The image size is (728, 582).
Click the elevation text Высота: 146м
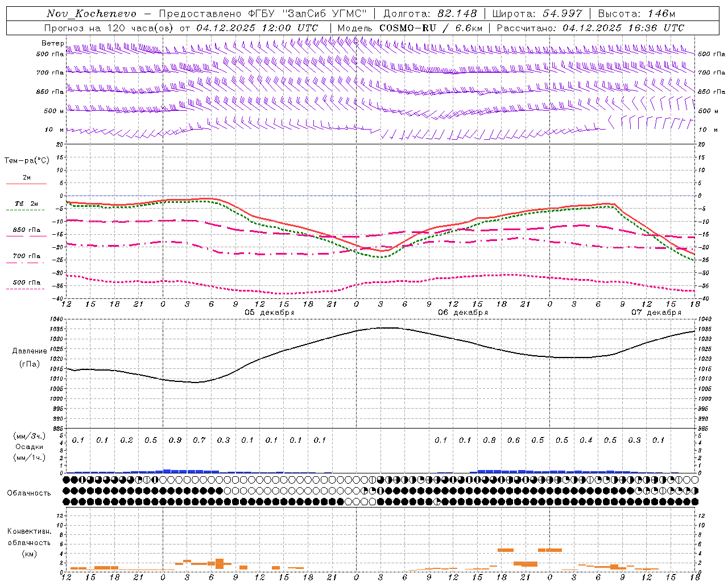(x=636, y=14)
